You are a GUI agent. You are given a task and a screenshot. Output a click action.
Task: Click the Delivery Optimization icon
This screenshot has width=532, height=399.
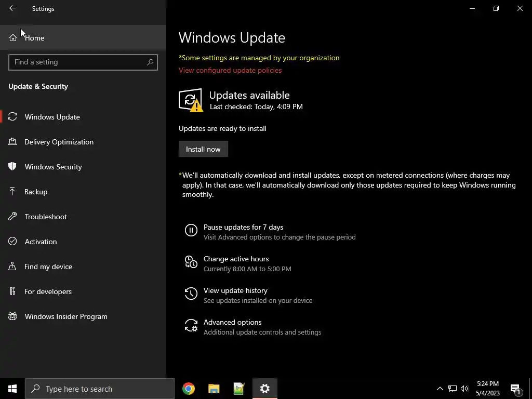point(12,141)
